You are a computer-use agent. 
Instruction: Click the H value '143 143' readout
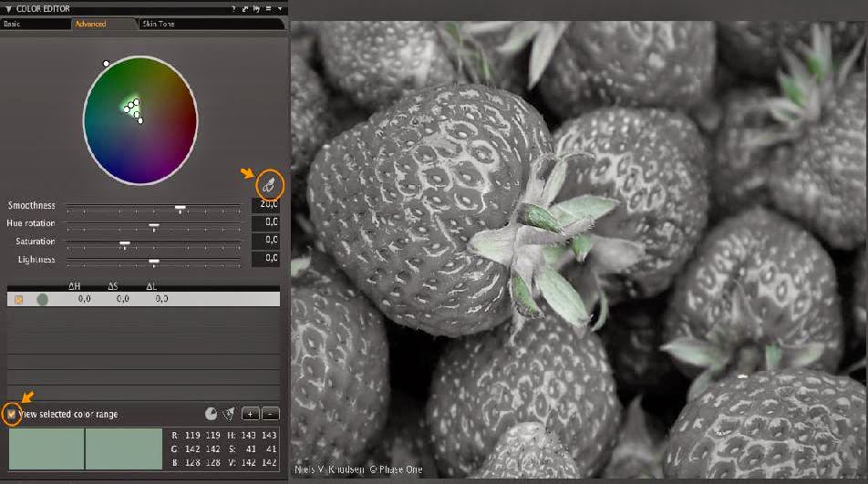tap(260, 436)
